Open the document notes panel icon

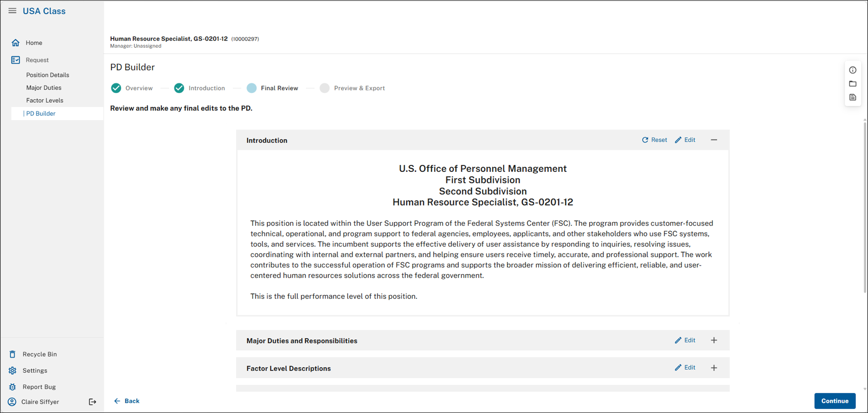853,97
